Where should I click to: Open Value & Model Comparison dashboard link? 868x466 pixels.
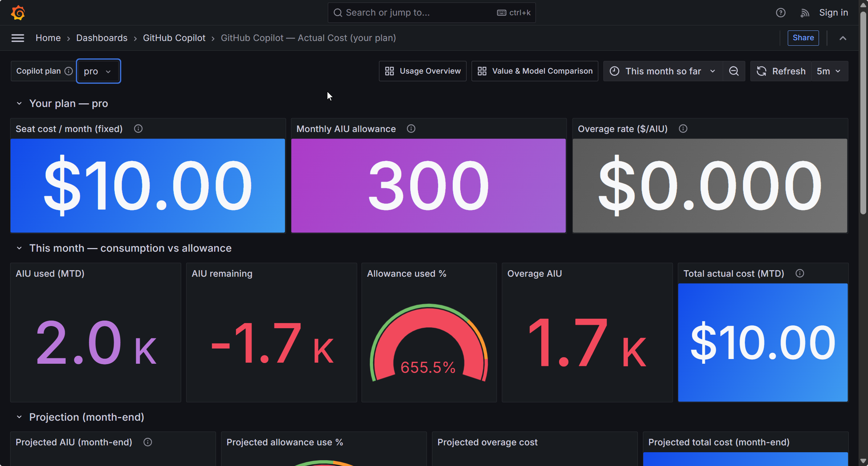(x=535, y=71)
